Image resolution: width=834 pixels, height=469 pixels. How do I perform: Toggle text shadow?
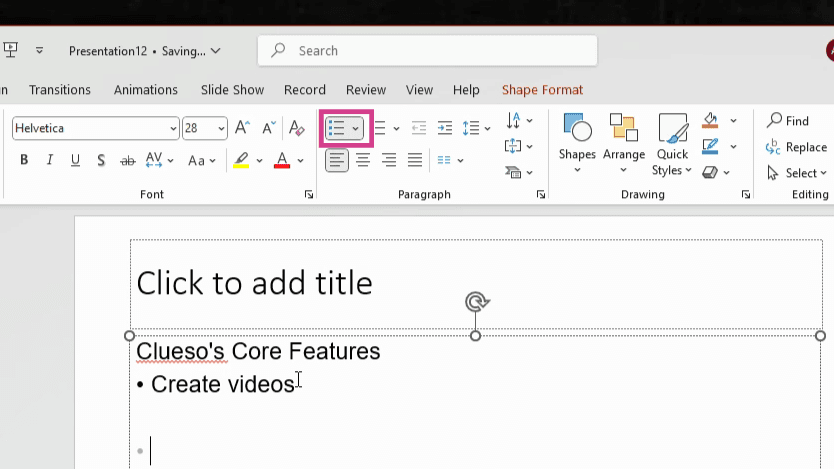(x=101, y=160)
